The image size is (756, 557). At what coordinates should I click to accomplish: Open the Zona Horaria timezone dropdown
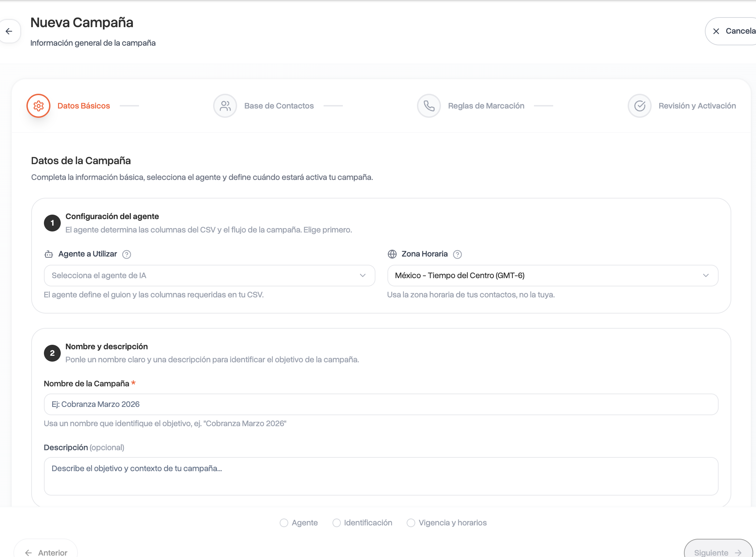(553, 275)
